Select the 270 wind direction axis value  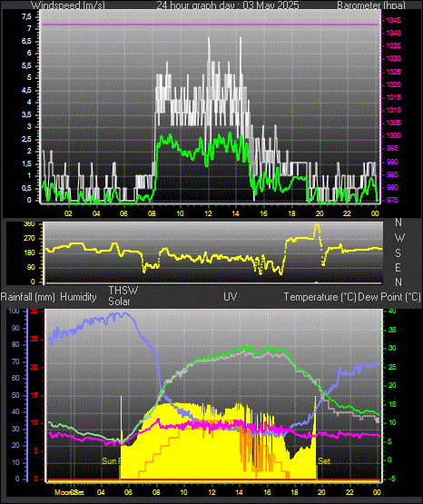click(29, 239)
